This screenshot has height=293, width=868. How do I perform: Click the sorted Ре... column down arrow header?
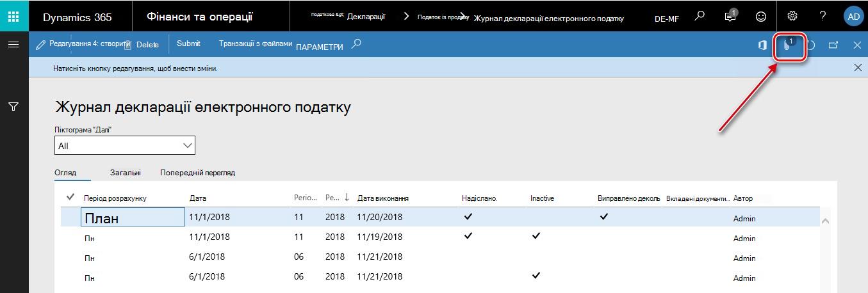click(x=337, y=198)
